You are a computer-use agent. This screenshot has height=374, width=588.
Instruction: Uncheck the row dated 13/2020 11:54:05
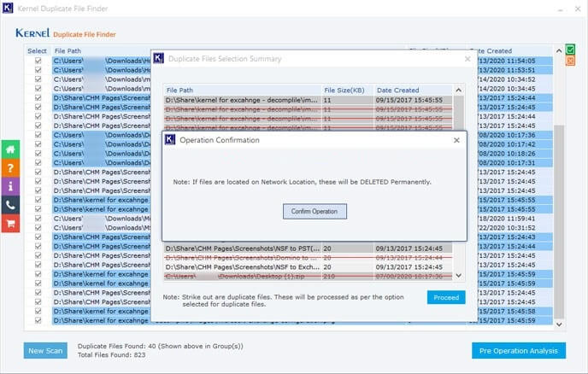point(38,61)
